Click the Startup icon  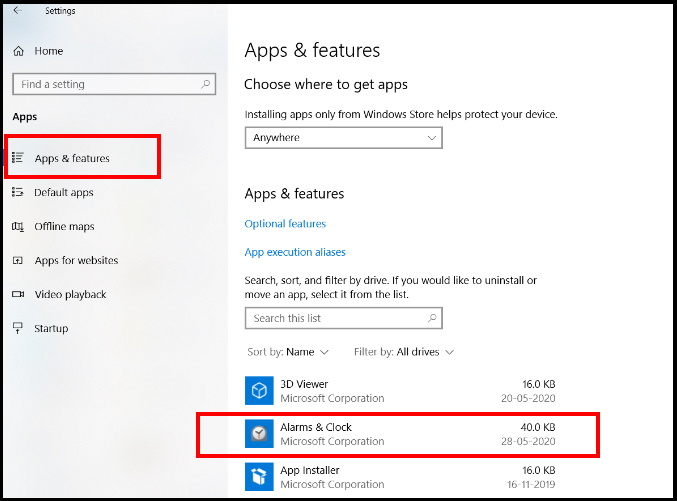pyautogui.click(x=18, y=328)
